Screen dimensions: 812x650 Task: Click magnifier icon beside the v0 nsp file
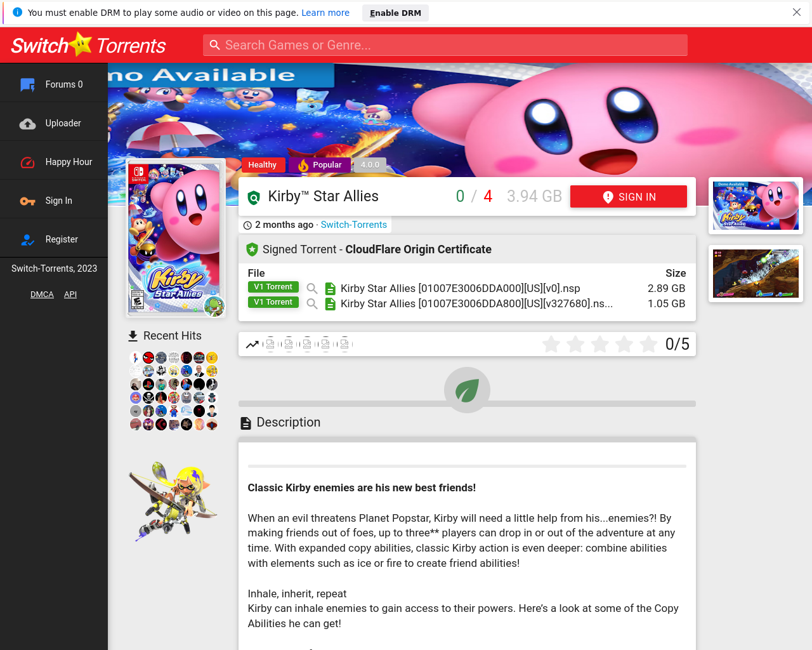click(x=312, y=288)
